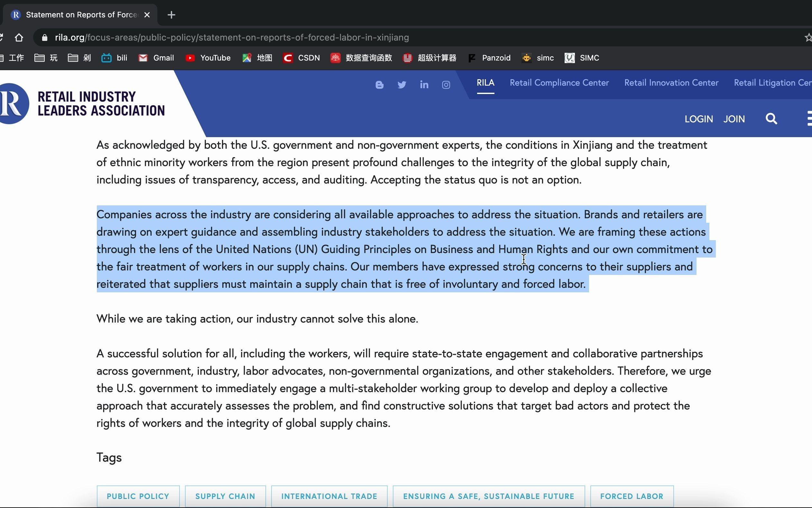This screenshot has height=508, width=812.
Task: Click JOIN menu item
Action: (x=734, y=118)
